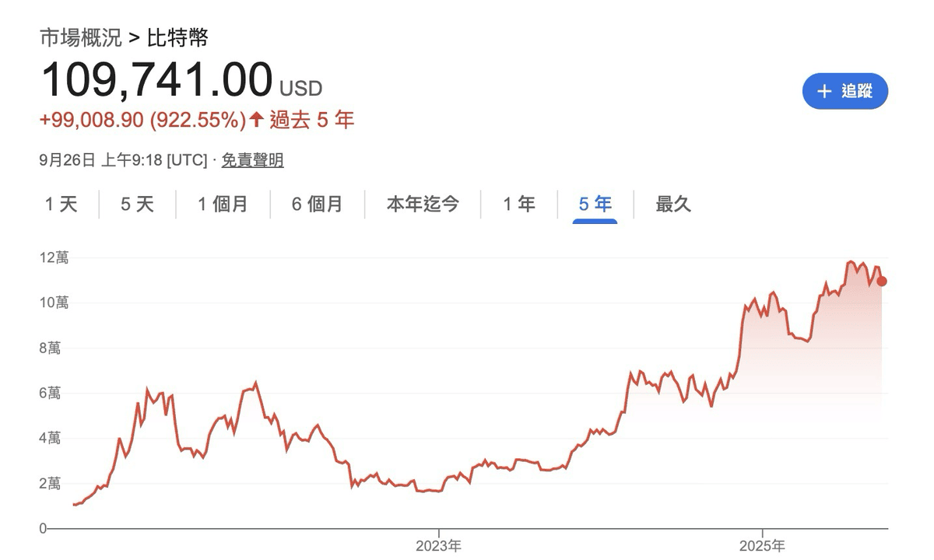The height and width of the screenshot is (560, 934).
Task: Click the highlighted 5 年 tab
Action: [594, 204]
